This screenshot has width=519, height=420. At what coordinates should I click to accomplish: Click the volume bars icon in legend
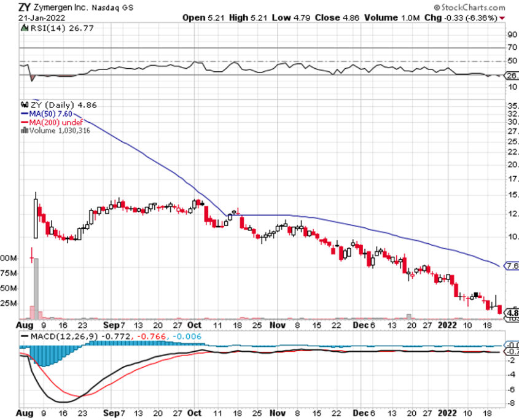[x=25, y=130]
